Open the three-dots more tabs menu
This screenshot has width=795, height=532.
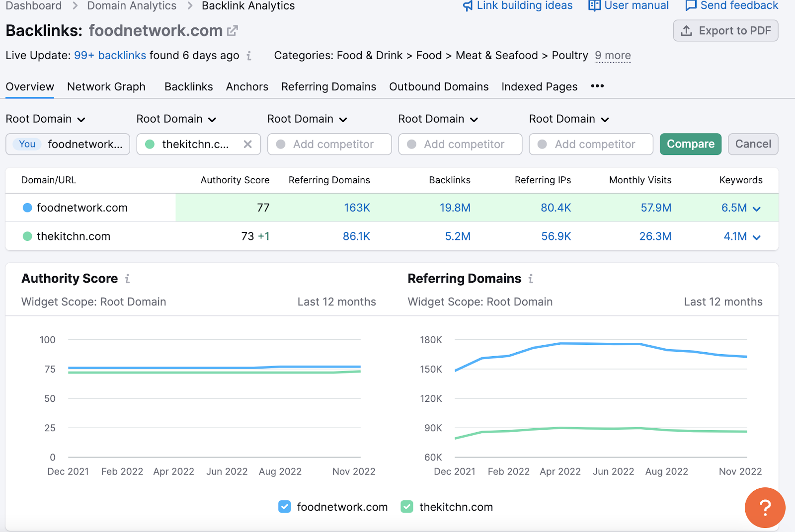tap(597, 86)
